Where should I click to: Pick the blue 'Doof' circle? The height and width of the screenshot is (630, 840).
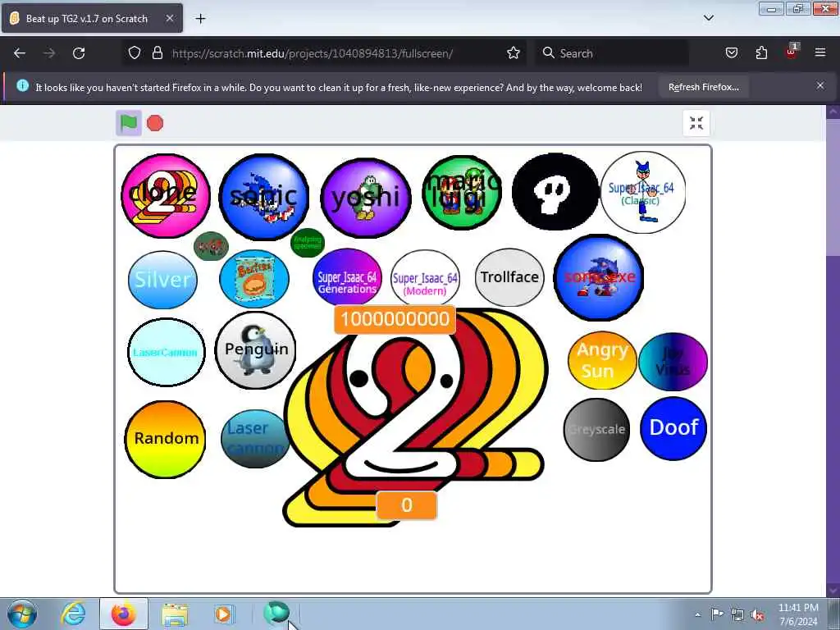(x=673, y=428)
